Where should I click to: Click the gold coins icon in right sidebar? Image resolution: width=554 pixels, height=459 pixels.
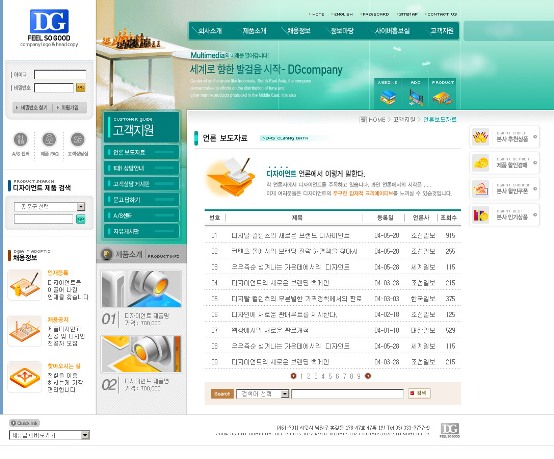click(481, 163)
